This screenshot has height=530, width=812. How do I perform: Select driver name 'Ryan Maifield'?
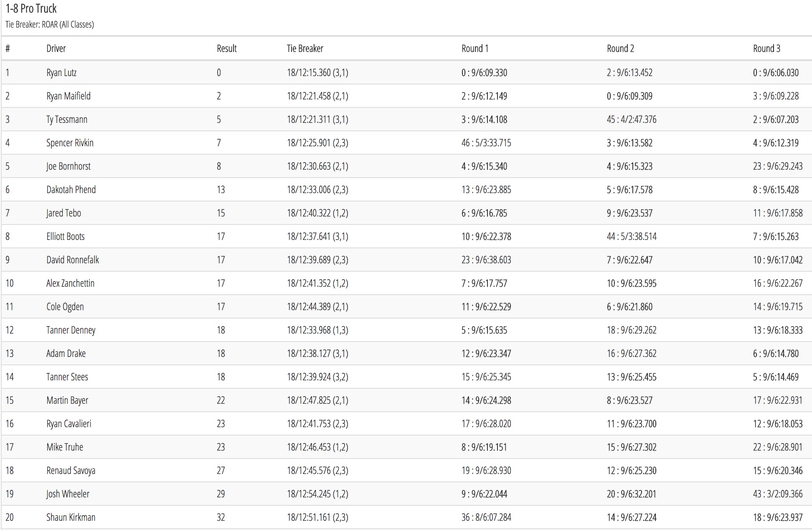69,96
